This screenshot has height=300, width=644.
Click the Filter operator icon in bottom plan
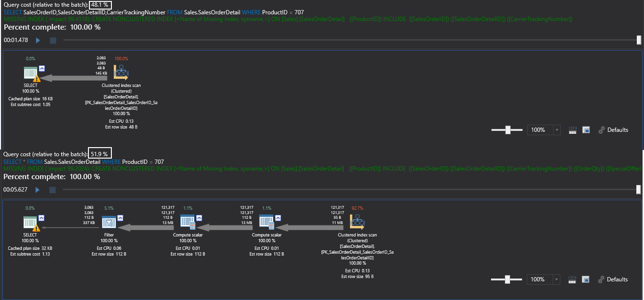(x=109, y=223)
